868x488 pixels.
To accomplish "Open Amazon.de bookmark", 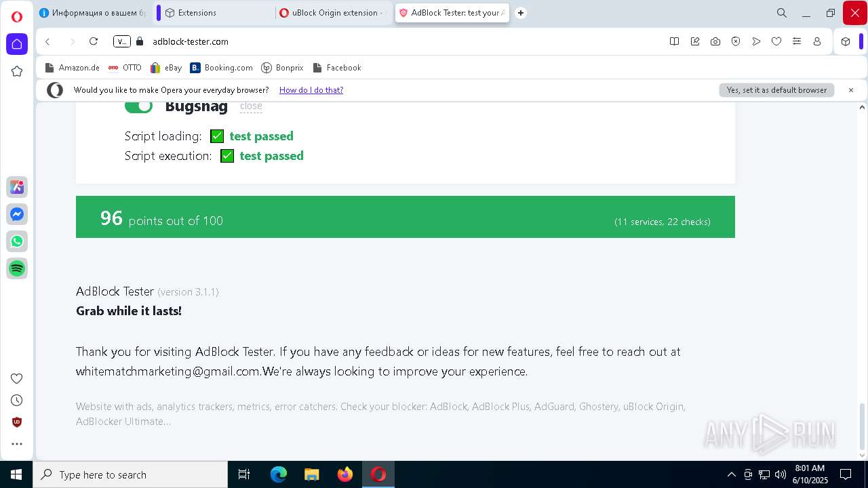I will click(72, 68).
